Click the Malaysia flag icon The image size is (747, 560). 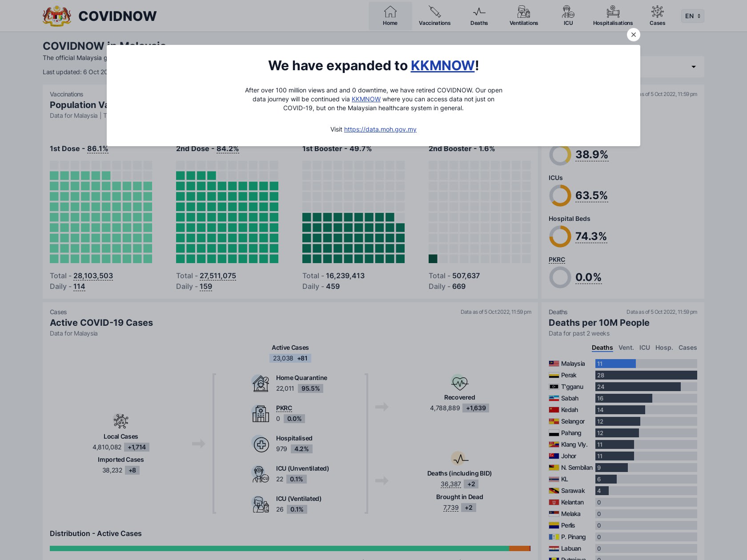(554, 364)
